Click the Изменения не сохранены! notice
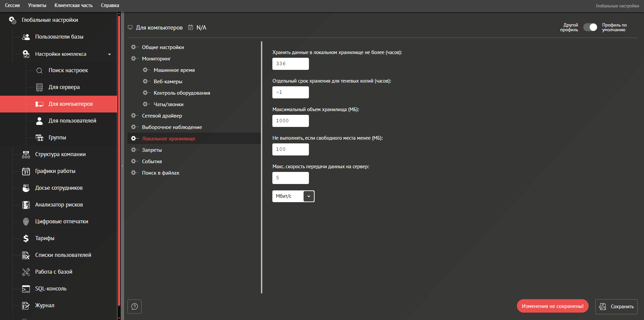The image size is (644, 320). tap(552, 306)
